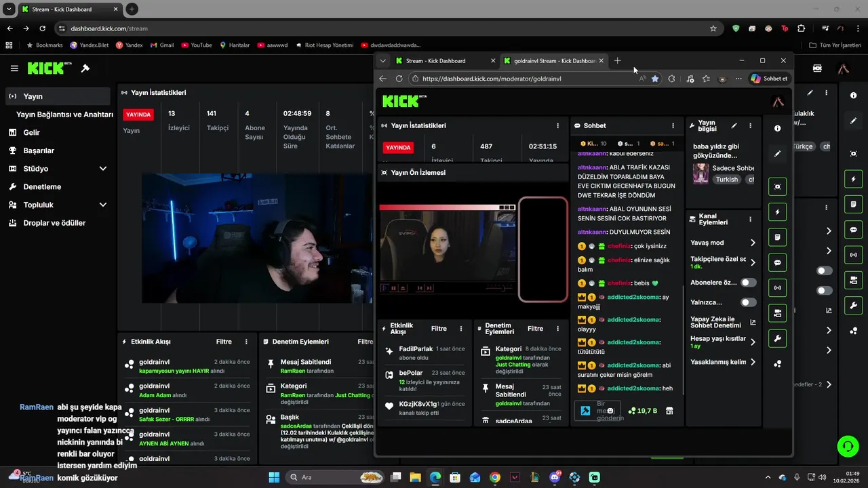Favorite this page with Edge star icon
This screenshot has height=488, width=868.
coord(655,79)
